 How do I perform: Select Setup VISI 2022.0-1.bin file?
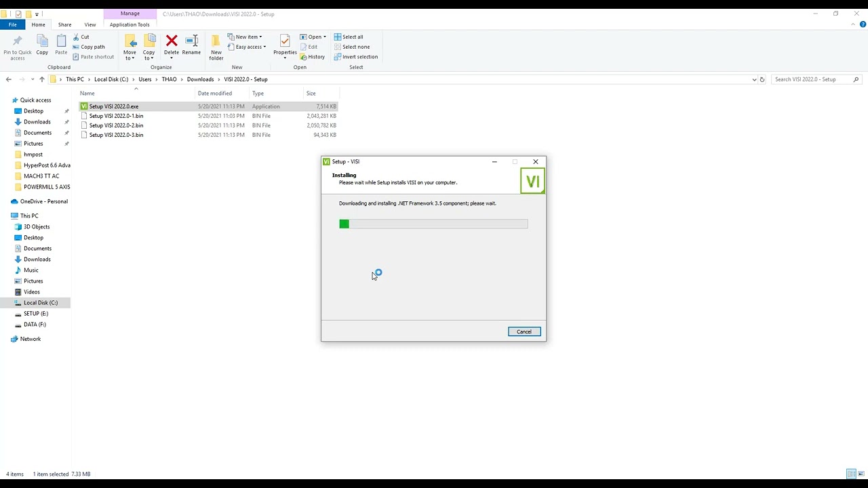[208, 116]
